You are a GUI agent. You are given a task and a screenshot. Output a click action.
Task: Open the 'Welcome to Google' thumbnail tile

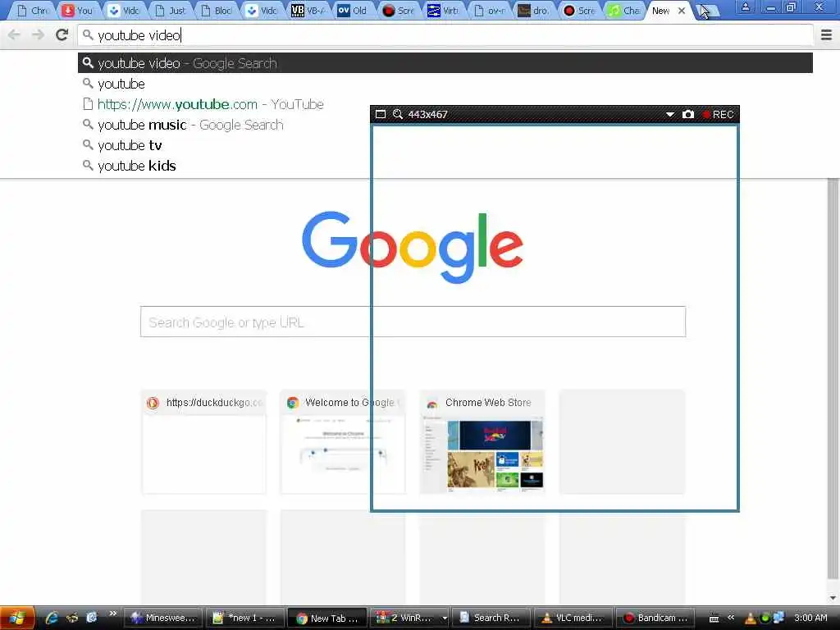click(x=343, y=442)
